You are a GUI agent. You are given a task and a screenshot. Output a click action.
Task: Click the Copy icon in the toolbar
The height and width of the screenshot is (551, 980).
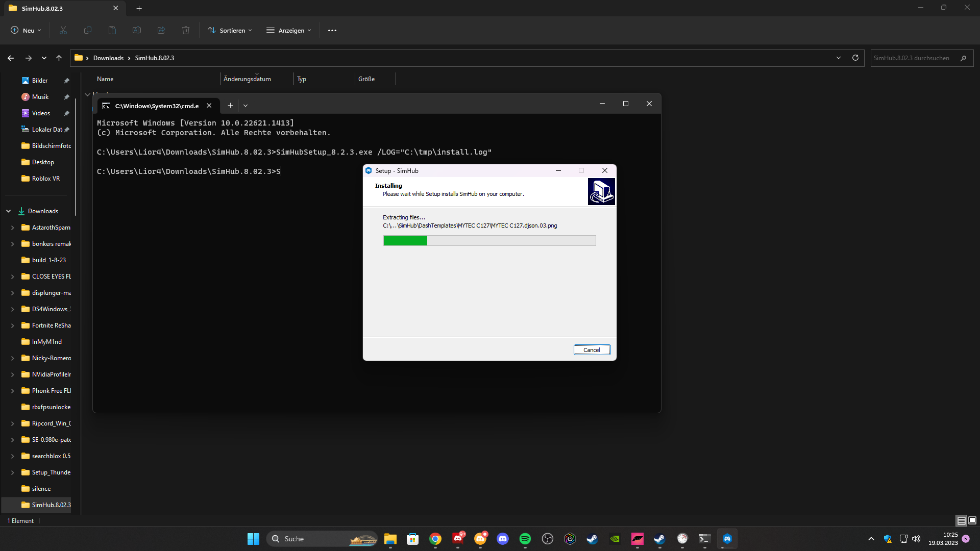click(x=87, y=30)
